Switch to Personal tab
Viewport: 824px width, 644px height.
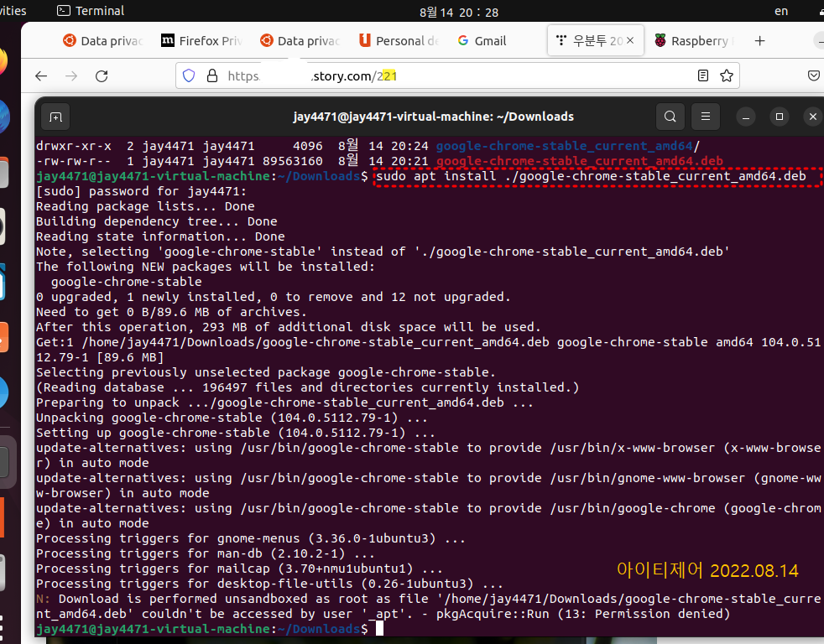[x=399, y=41]
